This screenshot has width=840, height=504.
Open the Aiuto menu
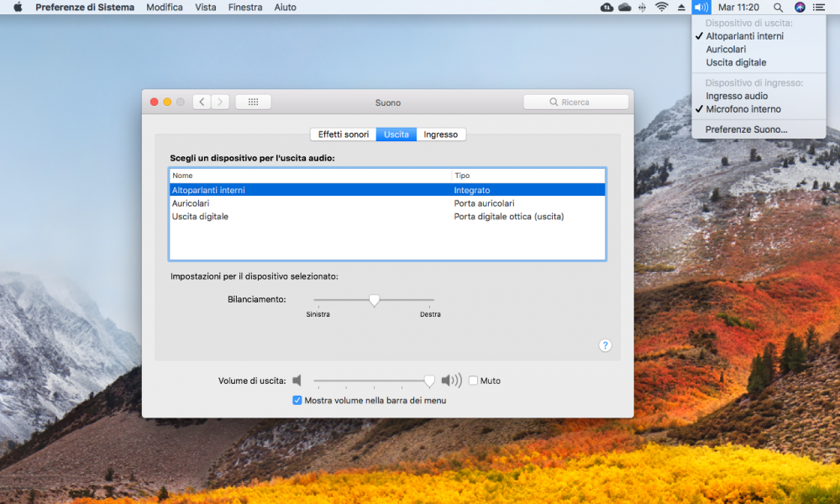click(285, 7)
